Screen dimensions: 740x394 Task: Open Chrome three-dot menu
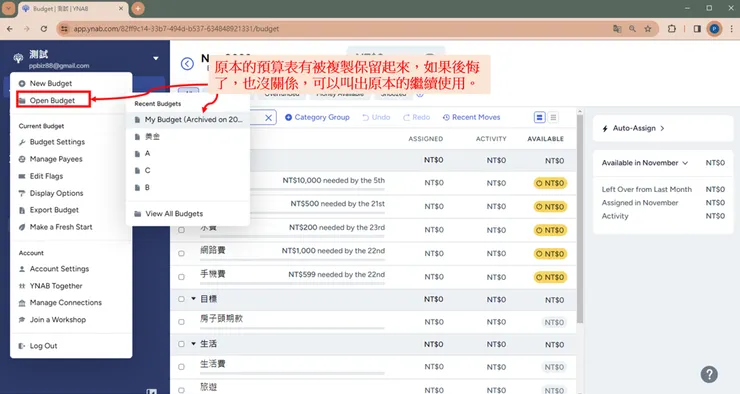pos(731,29)
